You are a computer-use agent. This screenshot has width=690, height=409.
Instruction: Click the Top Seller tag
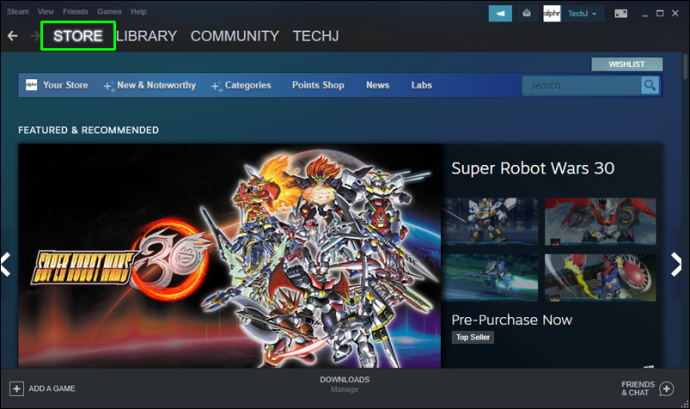point(473,337)
